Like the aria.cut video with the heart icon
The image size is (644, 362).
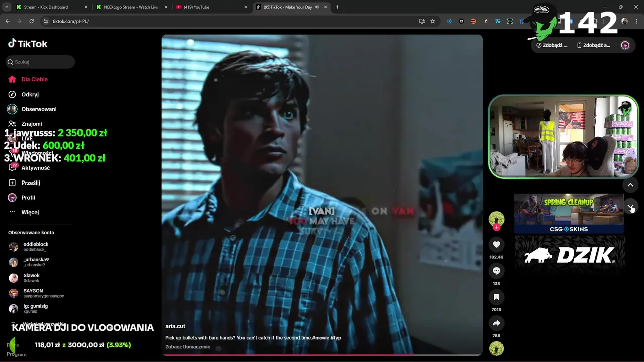tap(496, 244)
